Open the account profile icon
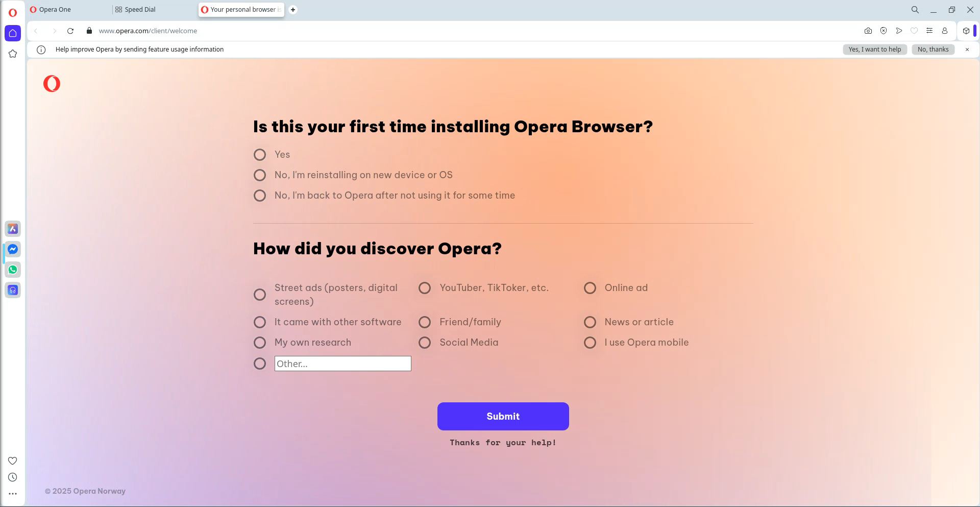 [x=945, y=31]
